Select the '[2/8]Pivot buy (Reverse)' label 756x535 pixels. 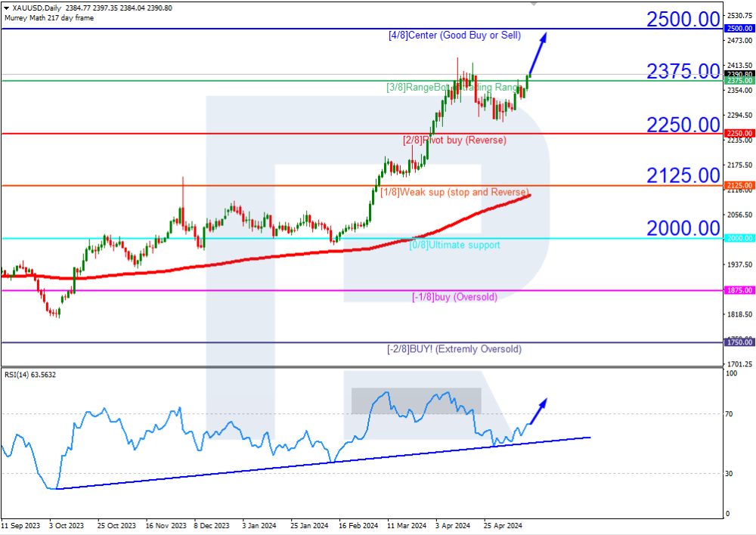tap(454, 140)
